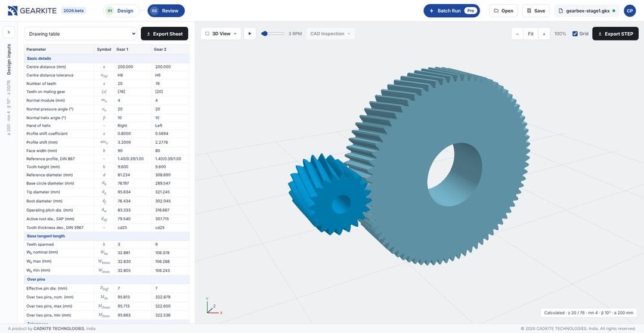Click the Centre distance (mm) row label
The height and width of the screenshot is (333, 644).
[x=46, y=67]
